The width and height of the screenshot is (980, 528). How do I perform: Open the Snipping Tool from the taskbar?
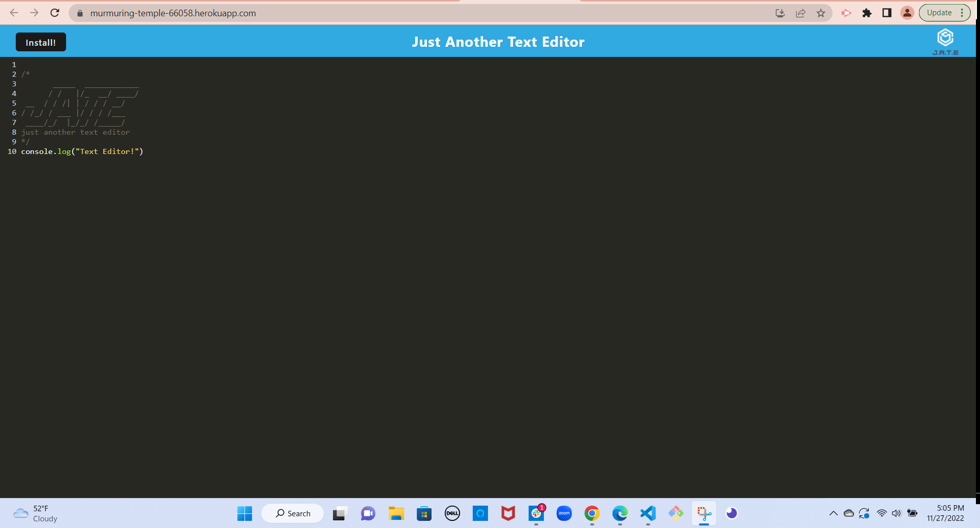(x=703, y=513)
